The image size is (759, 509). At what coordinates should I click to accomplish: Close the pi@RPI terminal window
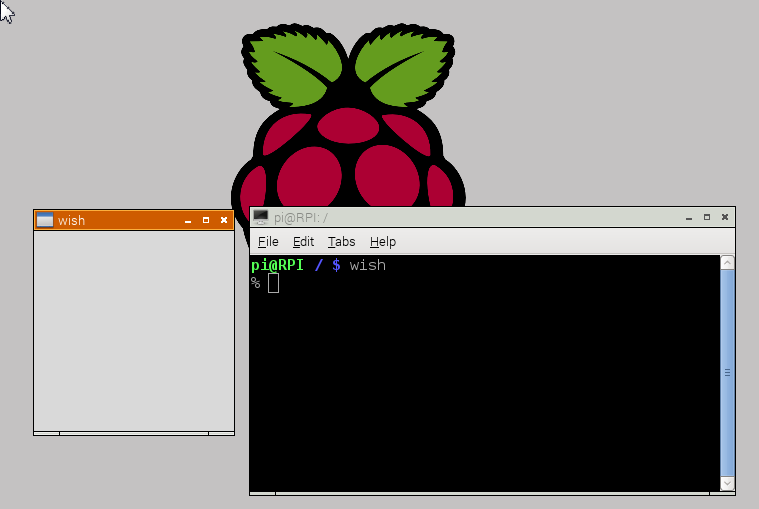pos(725,217)
